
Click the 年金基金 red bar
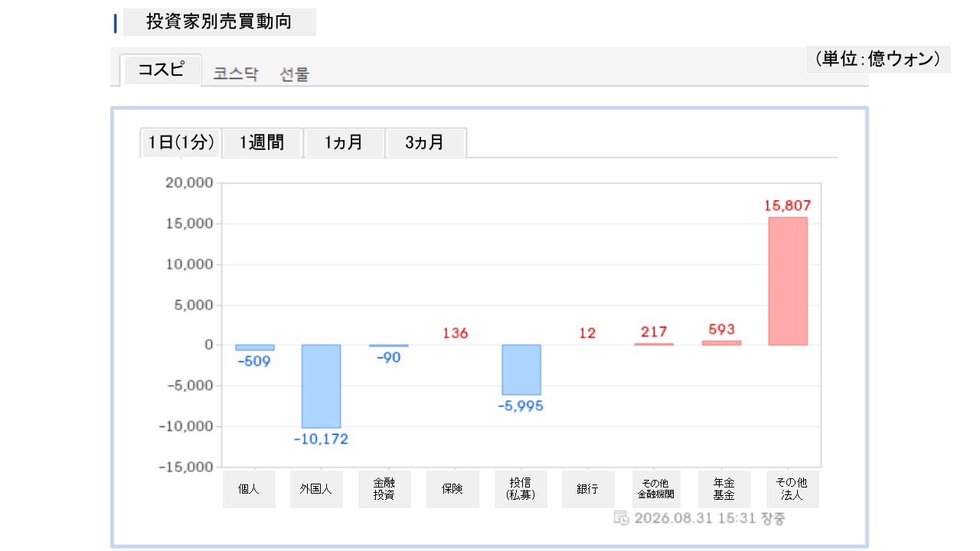pyautogui.click(x=721, y=343)
